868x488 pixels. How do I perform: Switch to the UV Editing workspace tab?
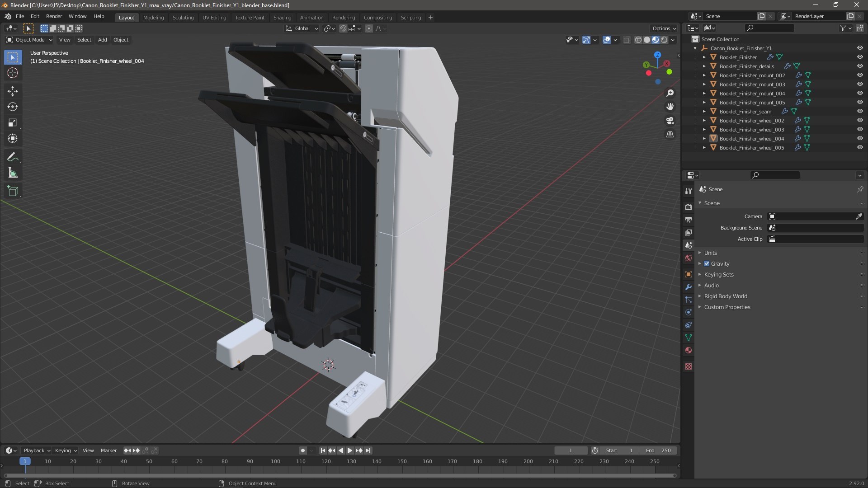214,18
